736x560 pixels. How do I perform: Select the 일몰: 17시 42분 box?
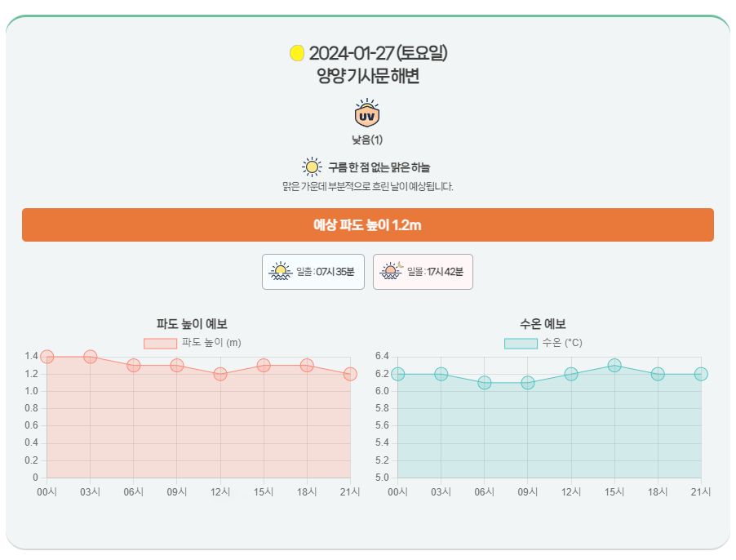click(423, 272)
